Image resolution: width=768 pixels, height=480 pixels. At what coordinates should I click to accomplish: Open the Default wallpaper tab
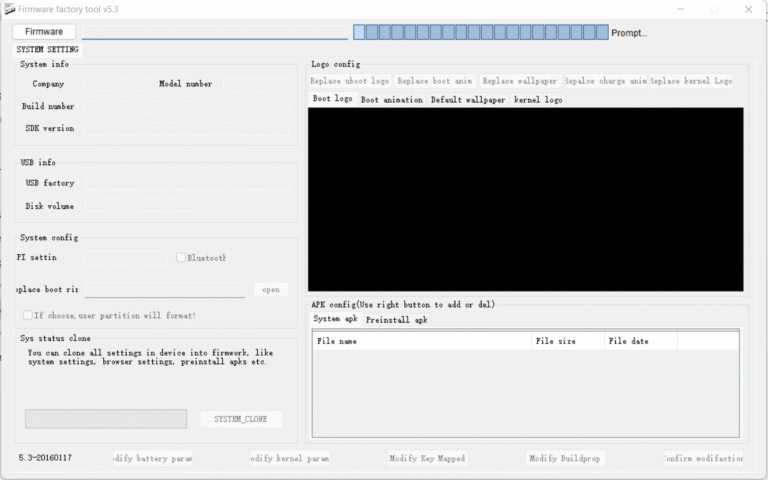click(468, 100)
